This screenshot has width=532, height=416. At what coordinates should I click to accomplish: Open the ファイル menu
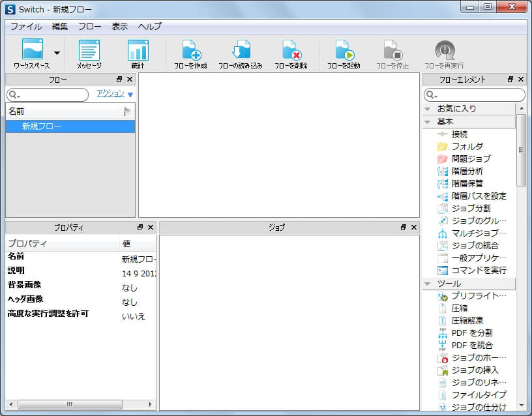click(x=26, y=27)
